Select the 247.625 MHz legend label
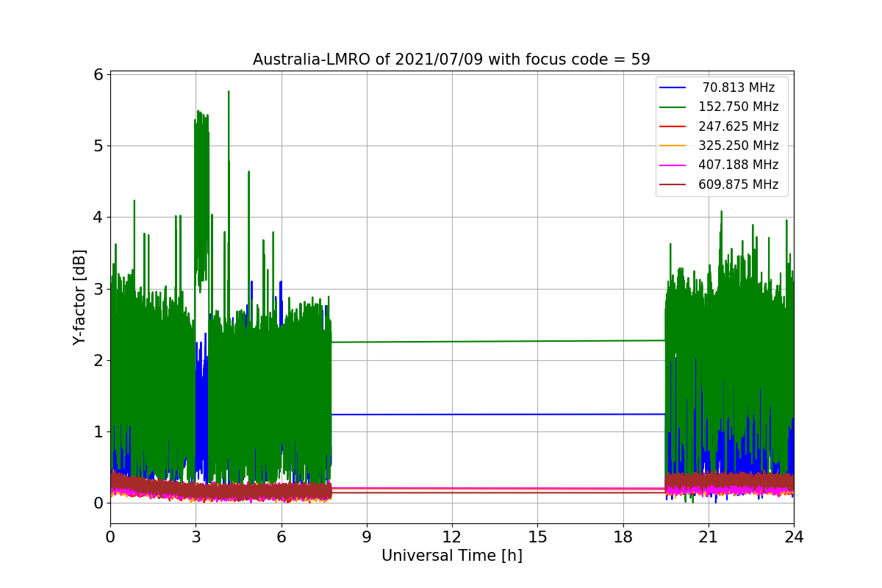 pyautogui.click(x=738, y=126)
